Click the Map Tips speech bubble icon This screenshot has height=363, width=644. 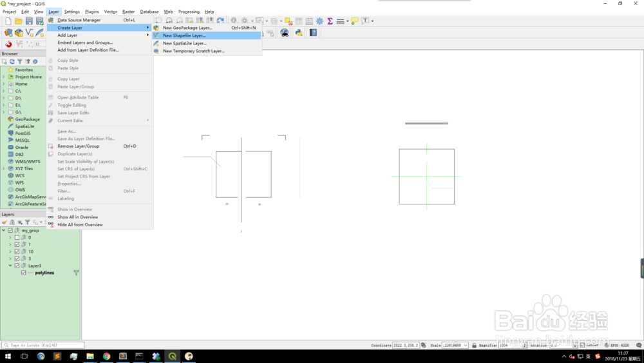click(x=354, y=21)
